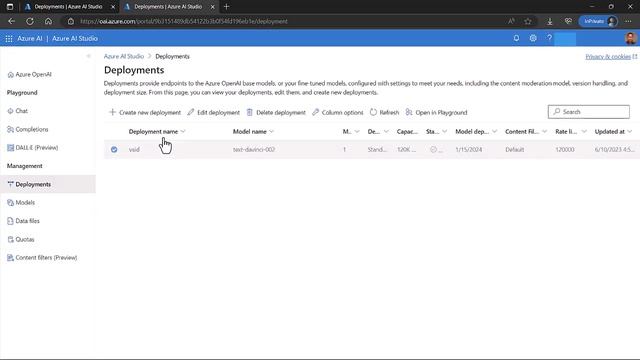This screenshot has width=640, height=360.
Task: Reload the browser page
Action: coord(30,21)
